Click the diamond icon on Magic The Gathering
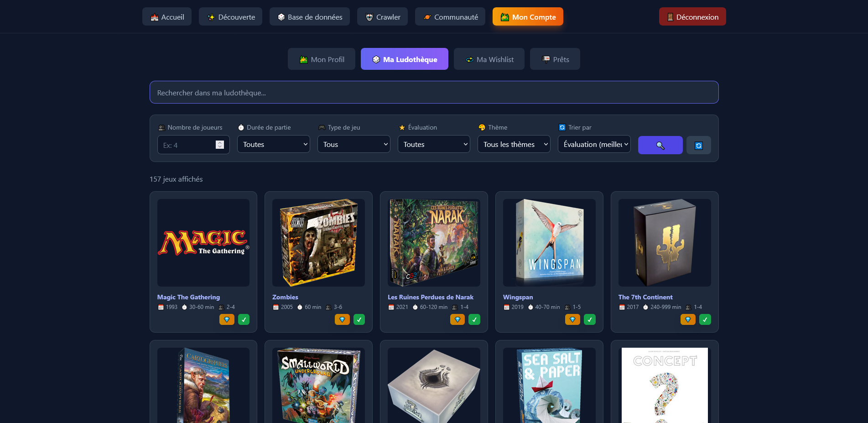Screen dimensions: 868x423 point(227,319)
